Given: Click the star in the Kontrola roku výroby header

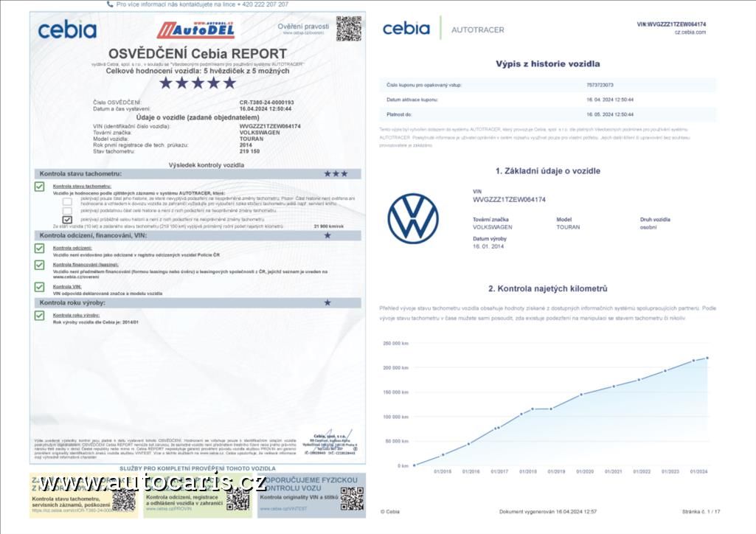Looking at the screenshot, I should [327, 302].
